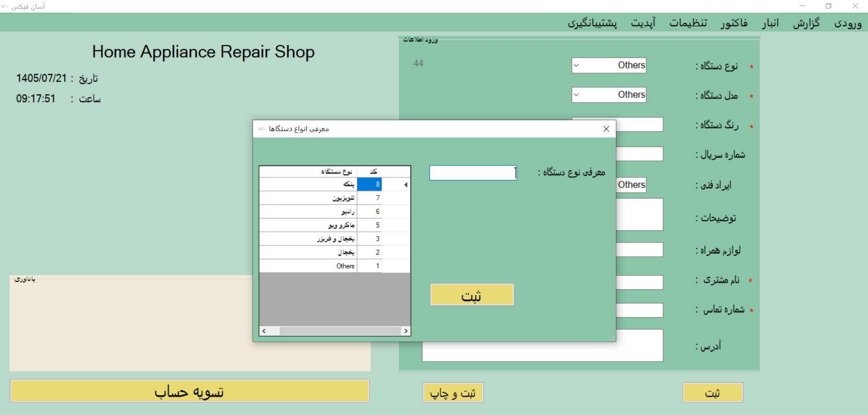This screenshot has width=868, height=415.
Task: Expand the نوع دستگاه dropdown
Action: [x=576, y=65]
